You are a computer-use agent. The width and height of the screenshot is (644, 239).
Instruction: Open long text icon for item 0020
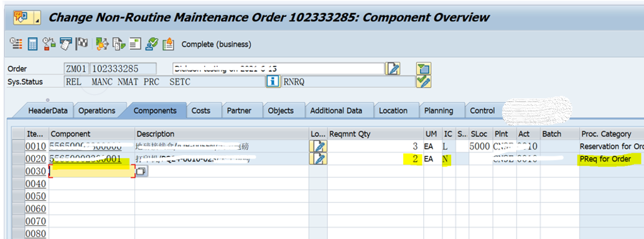318,159
